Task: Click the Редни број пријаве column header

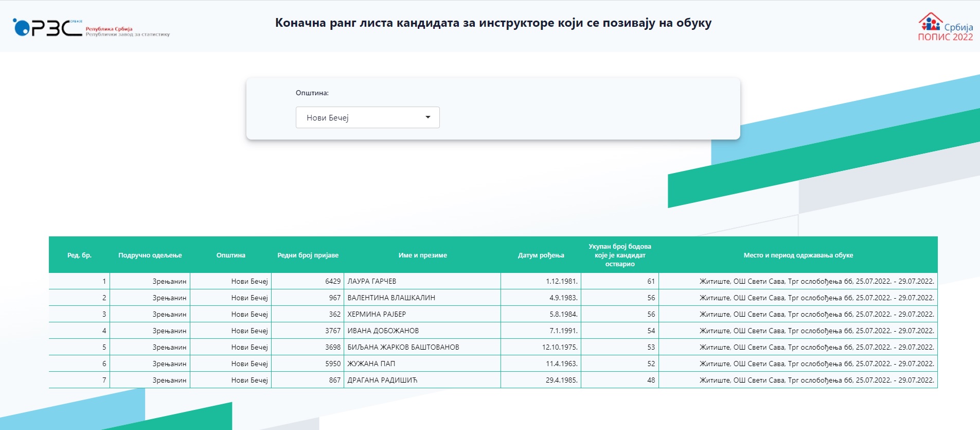Action: [x=308, y=255]
